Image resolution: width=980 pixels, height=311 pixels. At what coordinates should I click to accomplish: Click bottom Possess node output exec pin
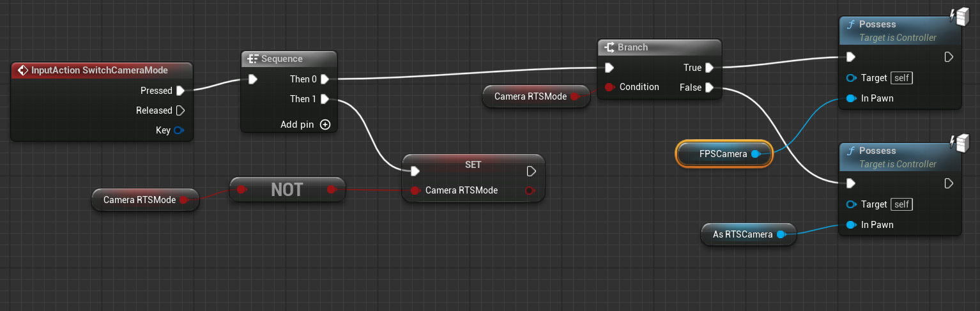949,184
